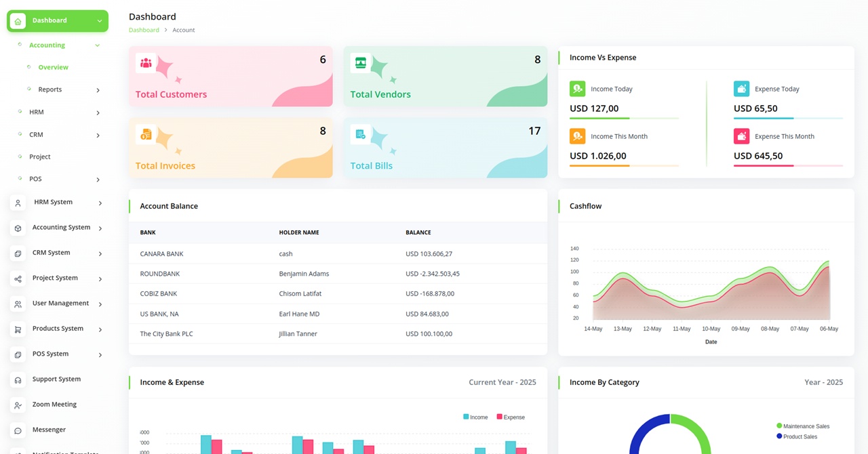Image resolution: width=868 pixels, height=454 pixels.
Task: Click the green Income Today icon
Action: (x=577, y=89)
